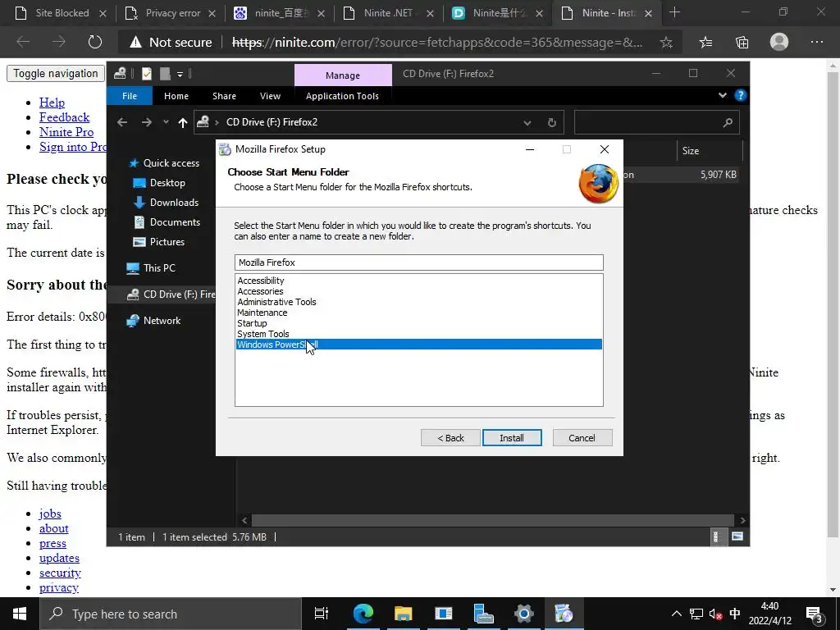This screenshot has height=630, width=840.
Task: Reload the page in Edge
Action: (95, 43)
